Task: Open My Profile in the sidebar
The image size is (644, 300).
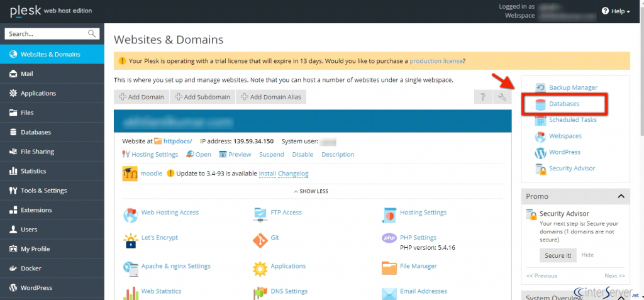Action: coord(52,248)
